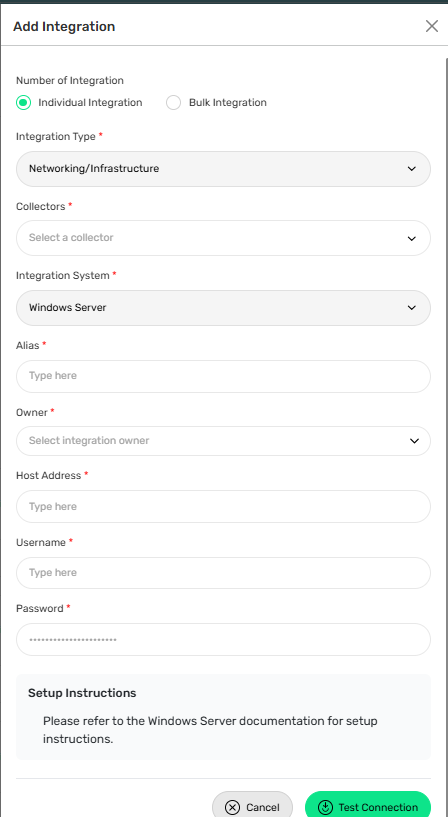The height and width of the screenshot is (817, 448).
Task: Open the Integration Type dropdown
Action: coord(223,169)
